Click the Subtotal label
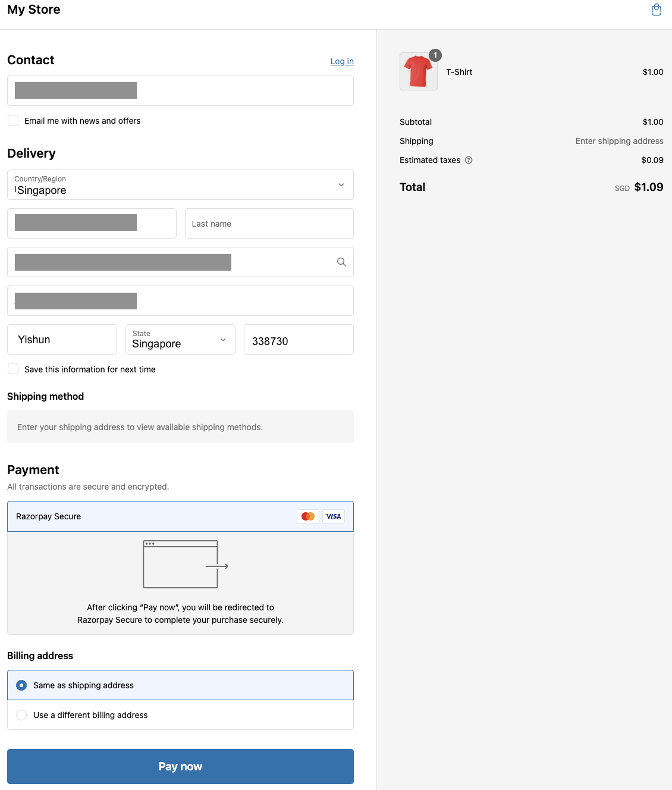The width and height of the screenshot is (672, 790). (x=416, y=122)
